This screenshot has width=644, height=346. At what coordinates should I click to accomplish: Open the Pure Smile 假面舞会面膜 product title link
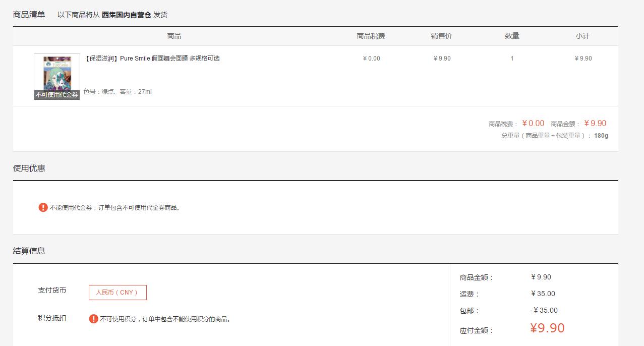point(152,59)
